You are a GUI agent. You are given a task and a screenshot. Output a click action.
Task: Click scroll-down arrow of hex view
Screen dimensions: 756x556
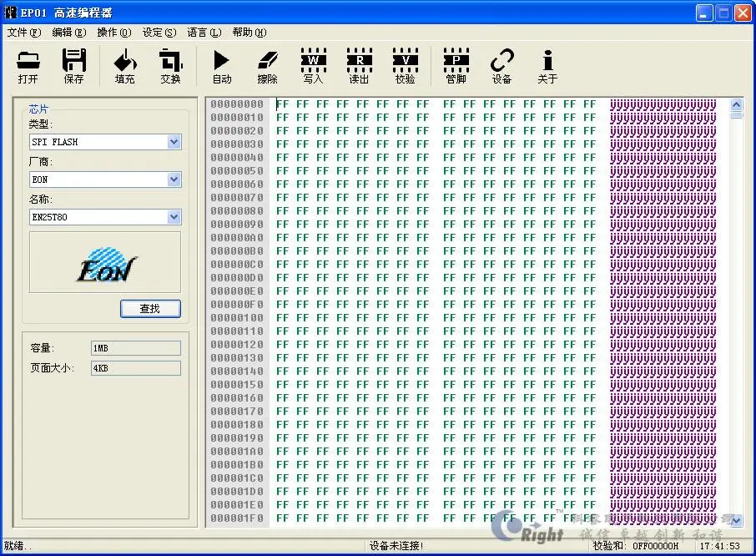pos(736,520)
